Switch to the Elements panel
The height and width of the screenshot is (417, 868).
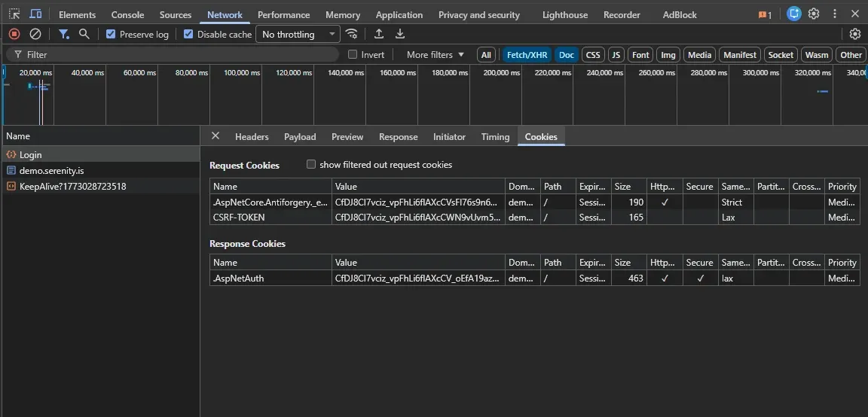coord(77,15)
